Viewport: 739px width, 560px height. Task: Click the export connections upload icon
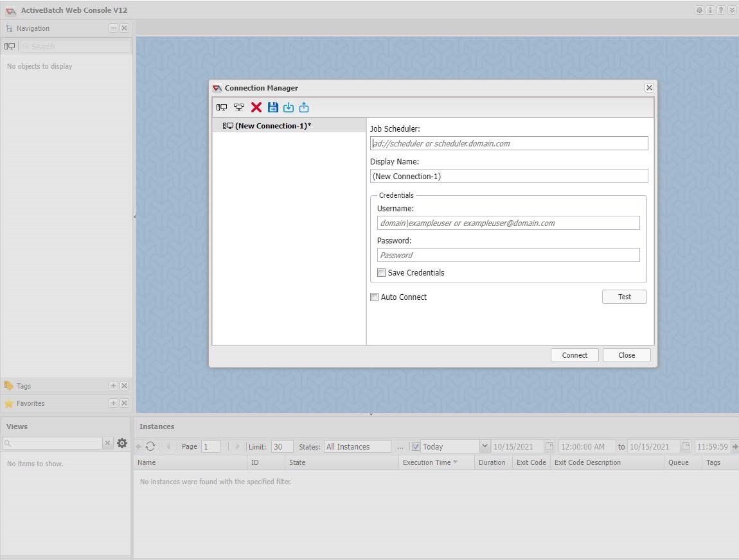[x=304, y=107]
